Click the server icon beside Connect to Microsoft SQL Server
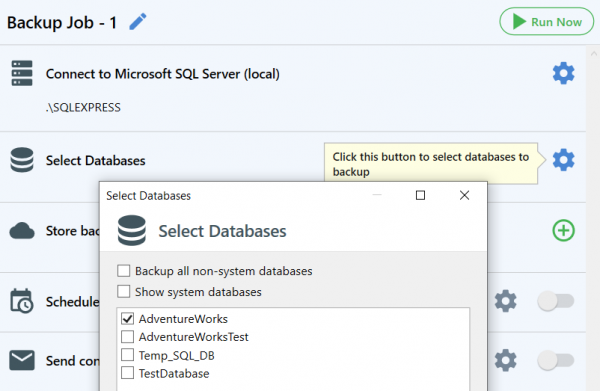 (22, 73)
